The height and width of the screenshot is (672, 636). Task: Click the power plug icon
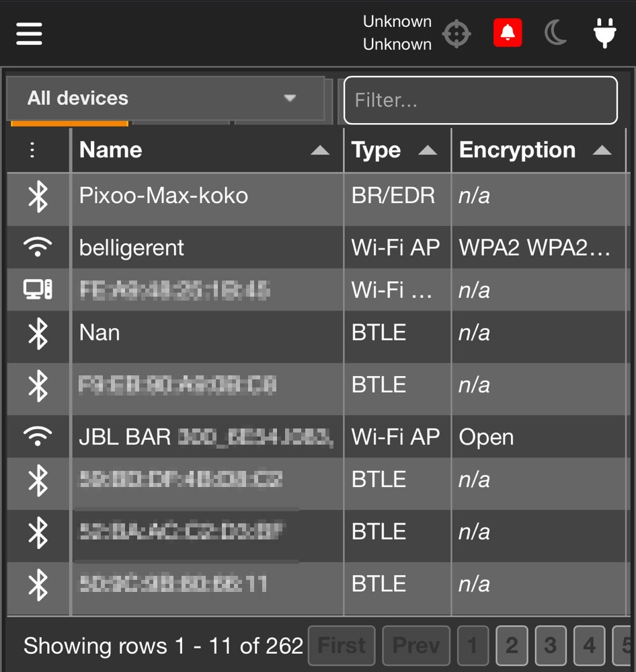point(604,32)
